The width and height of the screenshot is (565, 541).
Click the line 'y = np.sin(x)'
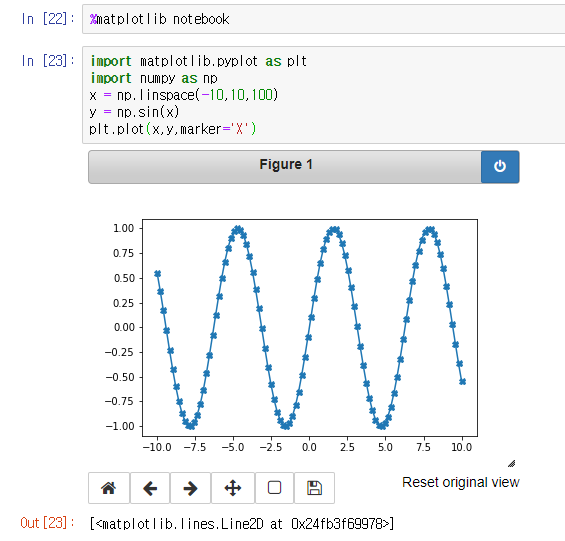pos(134,112)
